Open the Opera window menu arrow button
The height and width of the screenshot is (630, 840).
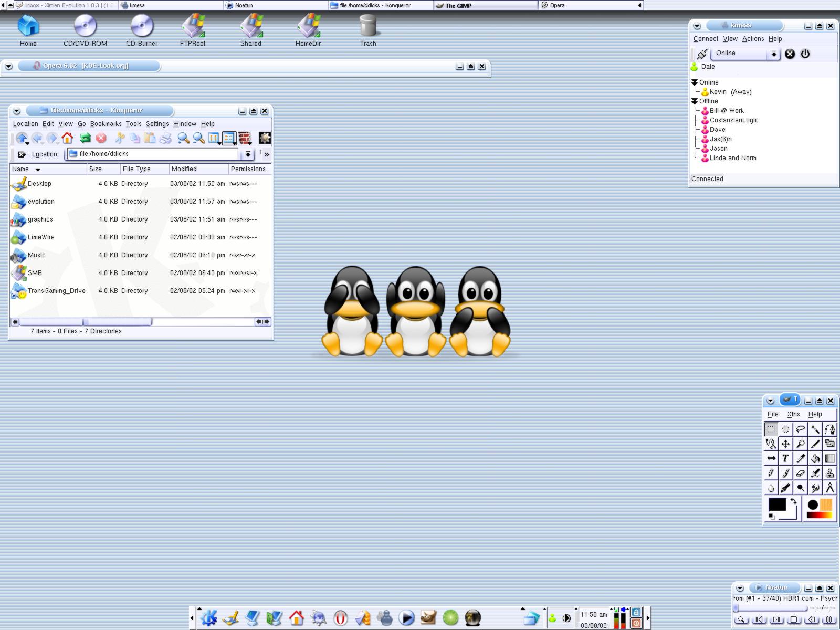click(8, 66)
